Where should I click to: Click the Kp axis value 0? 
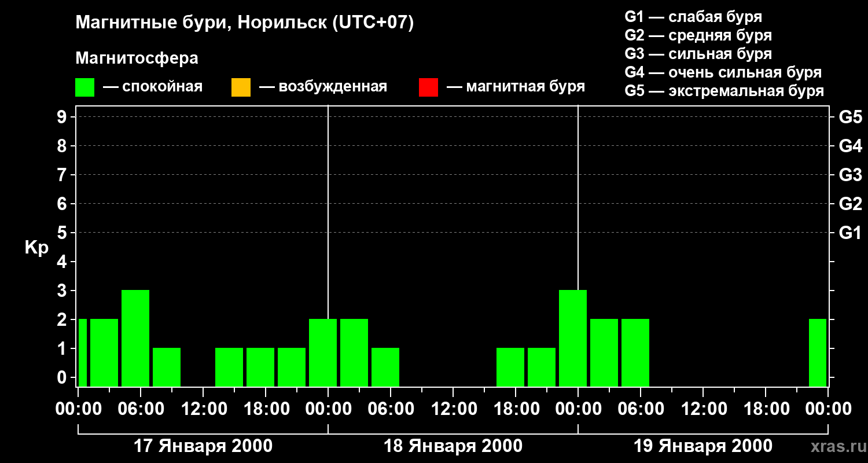[63, 377]
